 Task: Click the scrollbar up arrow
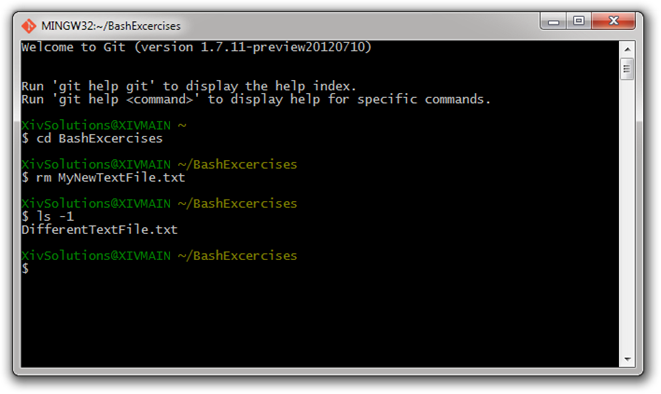pyautogui.click(x=627, y=49)
